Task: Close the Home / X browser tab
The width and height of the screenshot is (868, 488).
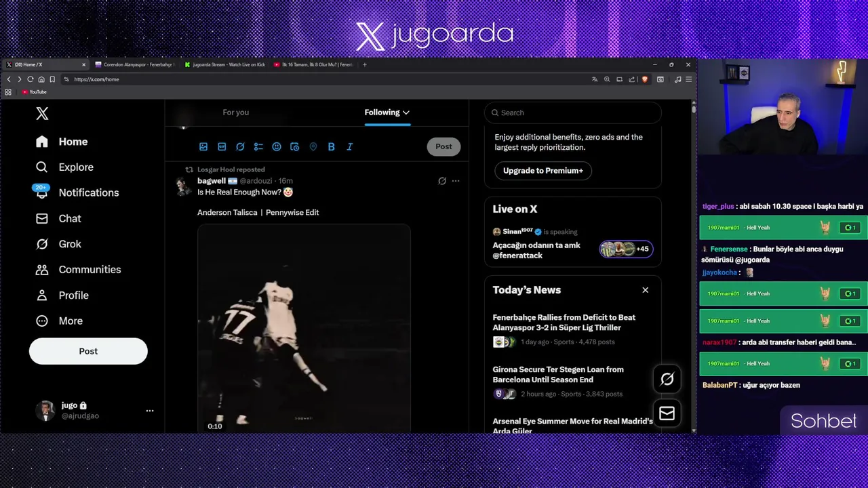Action: click(x=84, y=65)
